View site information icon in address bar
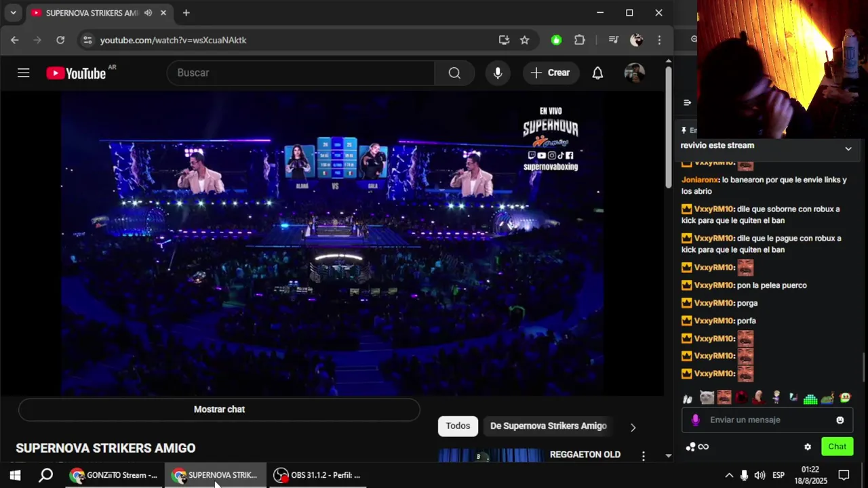The image size is (868, 488). click(87, 40)
